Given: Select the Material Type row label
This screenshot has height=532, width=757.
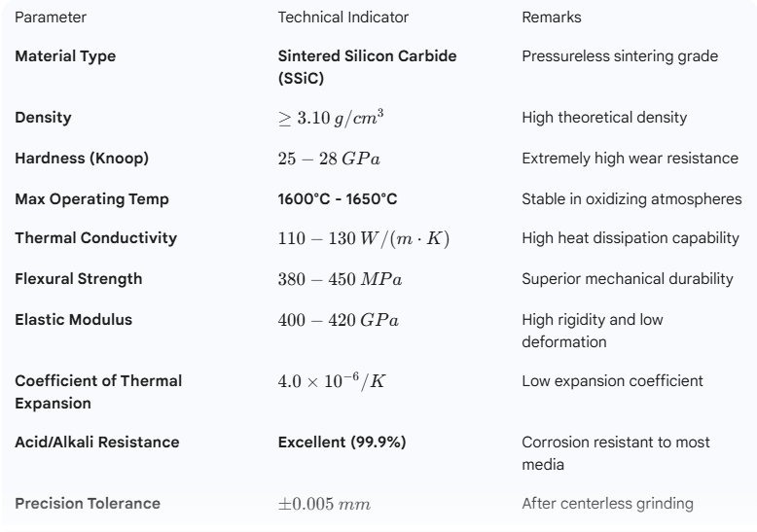Looking at the screenshot, I should 65,56.
